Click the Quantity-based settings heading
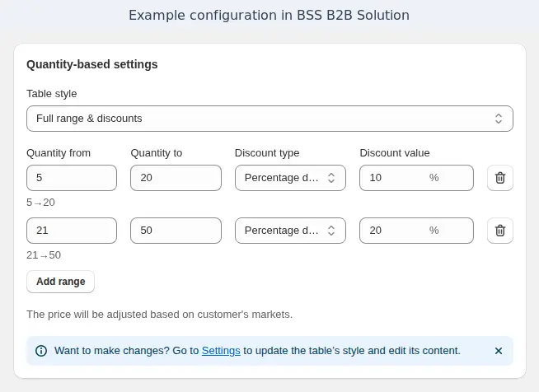The height and width of the screenshot is (392, 539). click(x=92, y=64)
